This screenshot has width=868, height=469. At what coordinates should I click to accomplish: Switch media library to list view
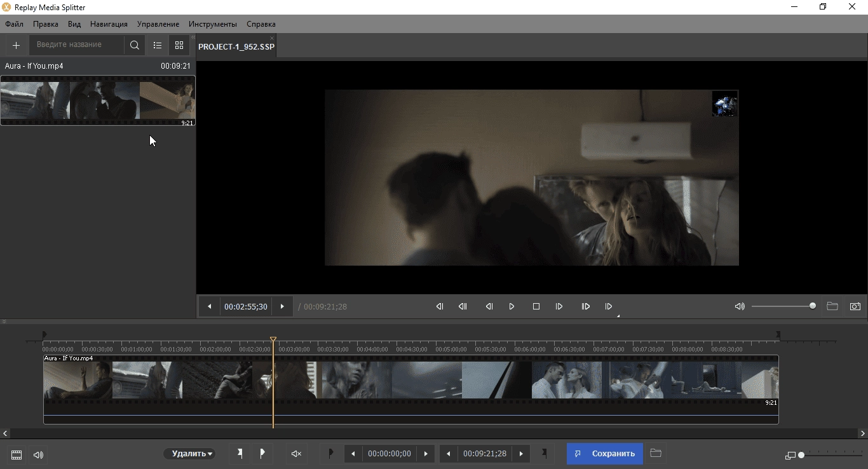(x=158, y=45)
